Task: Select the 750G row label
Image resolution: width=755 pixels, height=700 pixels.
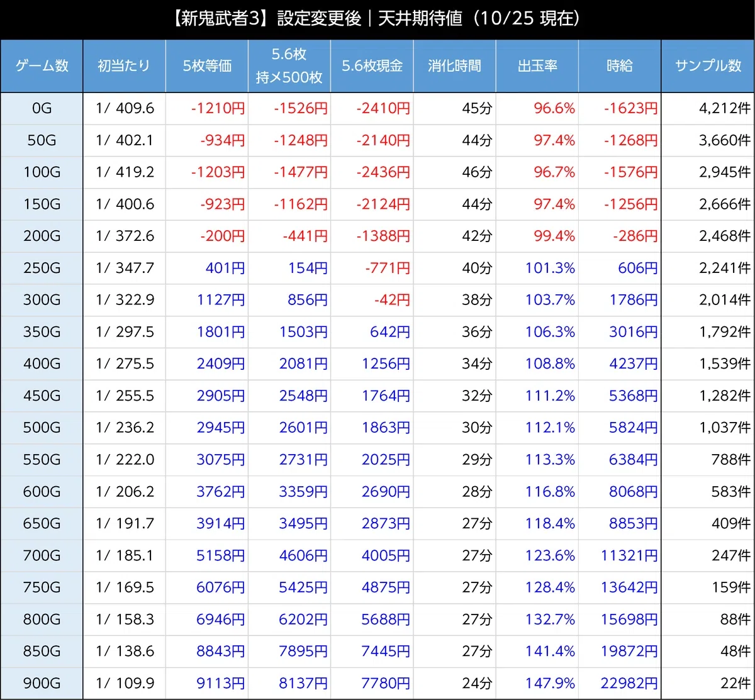Action: (42, 587)
